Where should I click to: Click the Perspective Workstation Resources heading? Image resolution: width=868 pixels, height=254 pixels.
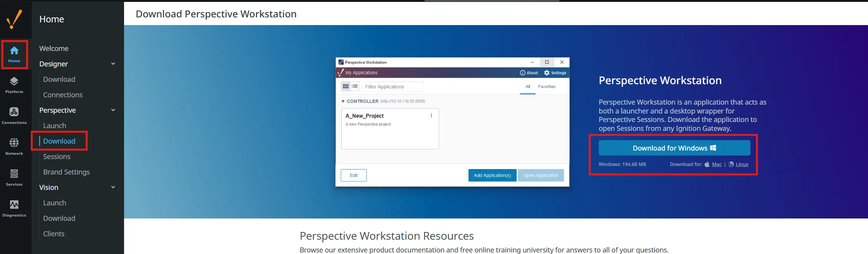coord(387,236)
